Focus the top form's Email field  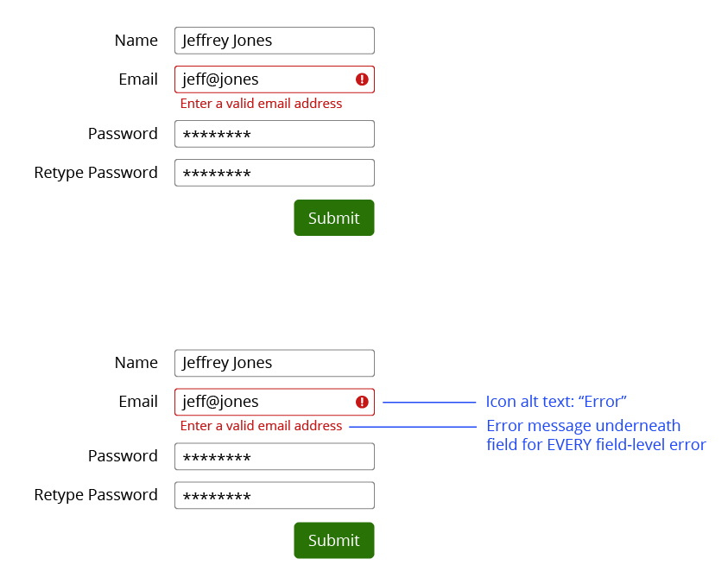pyautogui.click(x=275, y=79)
